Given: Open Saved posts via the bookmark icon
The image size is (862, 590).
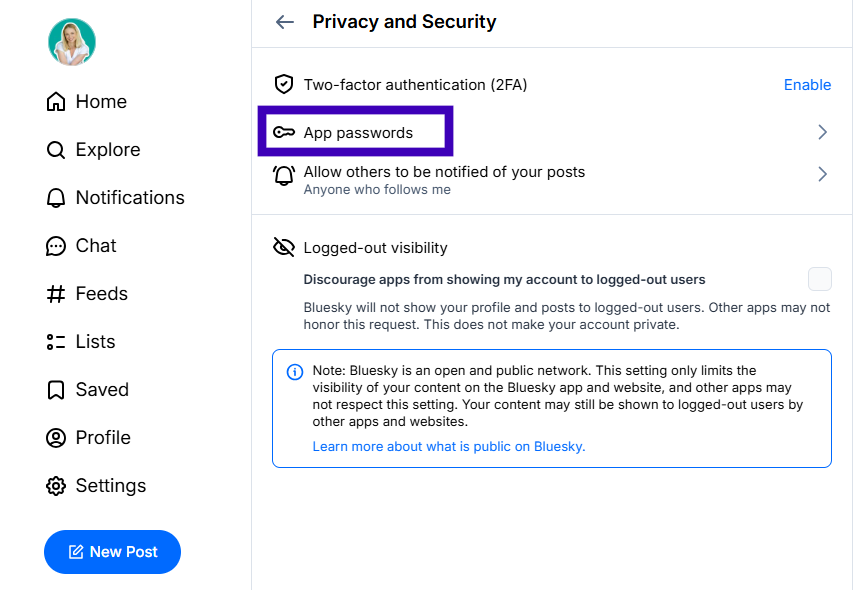Looking at the screenshot, I should point(55,389).
